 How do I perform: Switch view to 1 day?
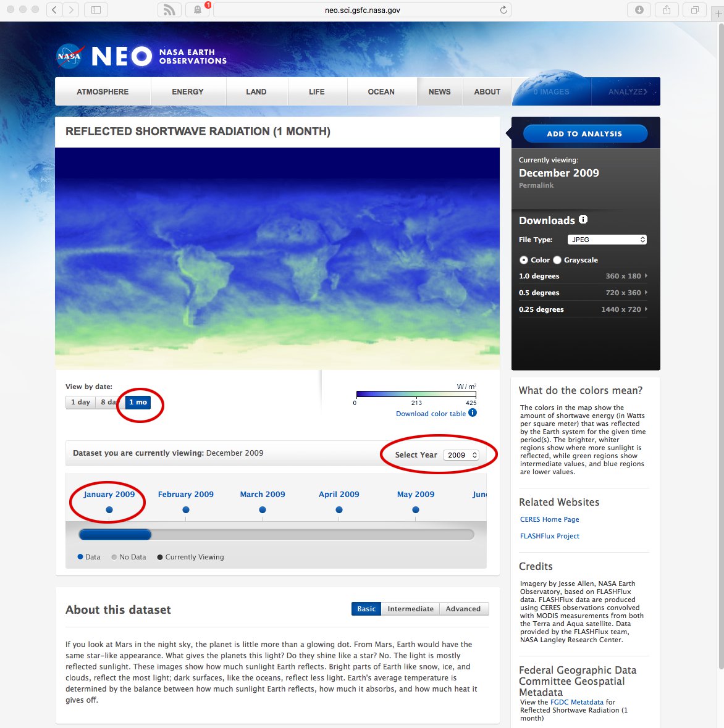click(x=80, y=402)
